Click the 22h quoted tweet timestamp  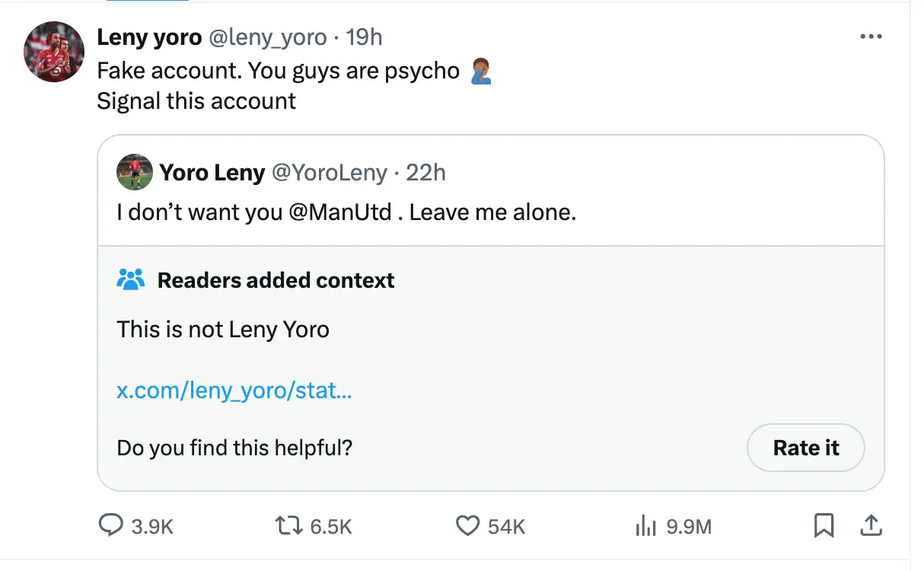[x=425, y=173]
